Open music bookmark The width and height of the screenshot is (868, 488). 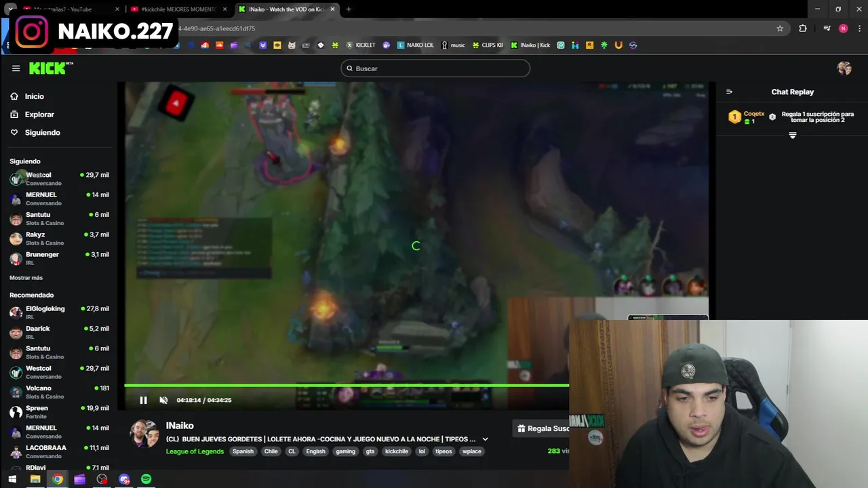click(x=453, y=45)
